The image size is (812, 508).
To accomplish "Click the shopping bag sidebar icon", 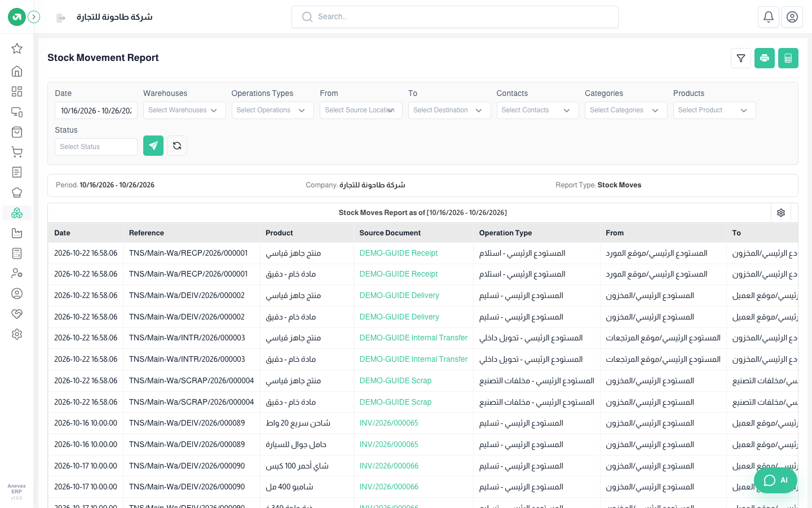I will (17, 132).
